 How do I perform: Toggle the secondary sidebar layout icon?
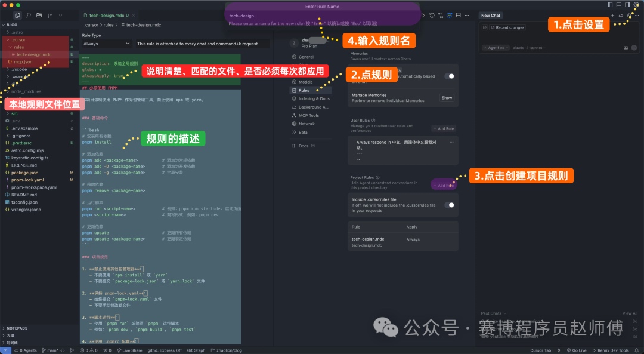[x=627, y=5]
